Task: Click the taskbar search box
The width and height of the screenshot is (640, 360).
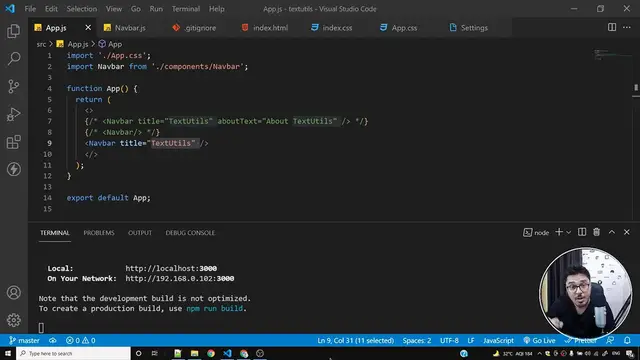Action: coord(73,353)
